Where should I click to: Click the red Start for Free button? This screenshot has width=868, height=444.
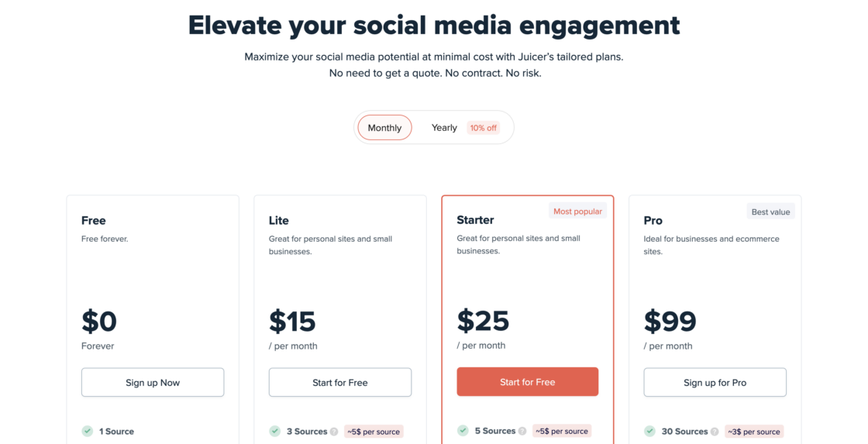[528, 382]
